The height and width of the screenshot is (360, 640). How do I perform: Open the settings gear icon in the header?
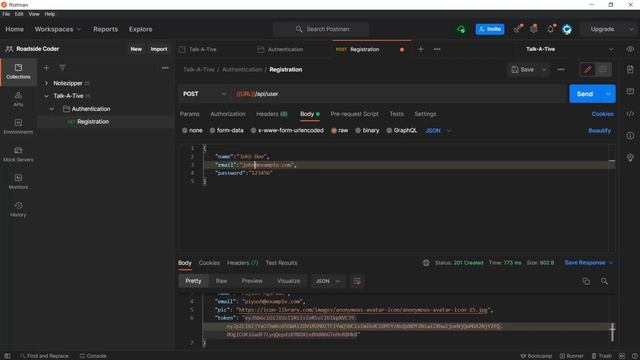(533, 29)
